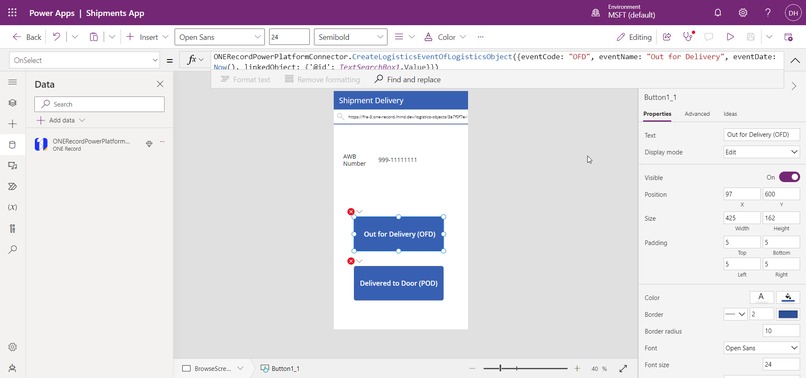This screenshot has width=806, height=378.
Task: Open the sidebar settings gear at bottom
Action: tap(12, 347)
